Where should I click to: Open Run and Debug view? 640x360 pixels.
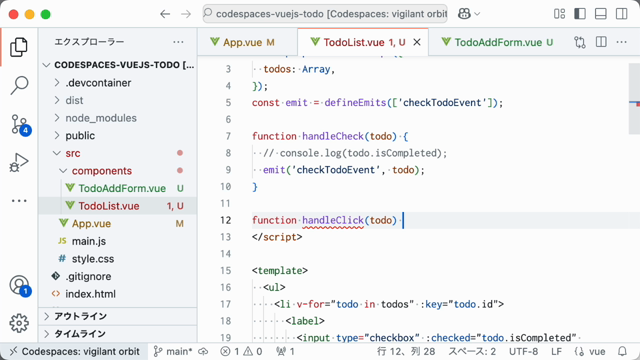click(19, 162)
